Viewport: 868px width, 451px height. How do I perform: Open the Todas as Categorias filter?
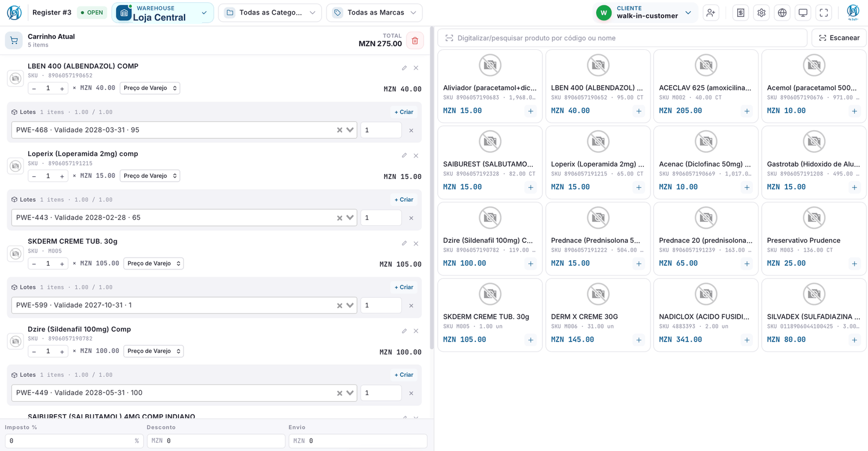(270, 12)
